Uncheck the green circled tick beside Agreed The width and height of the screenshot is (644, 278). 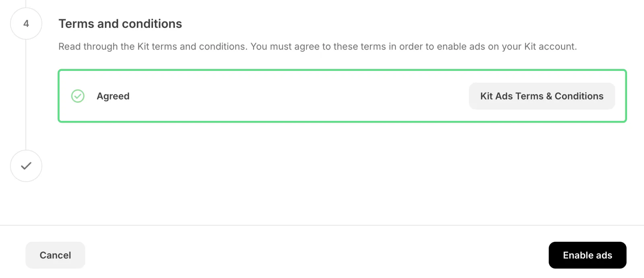click(x=78, y=96)
